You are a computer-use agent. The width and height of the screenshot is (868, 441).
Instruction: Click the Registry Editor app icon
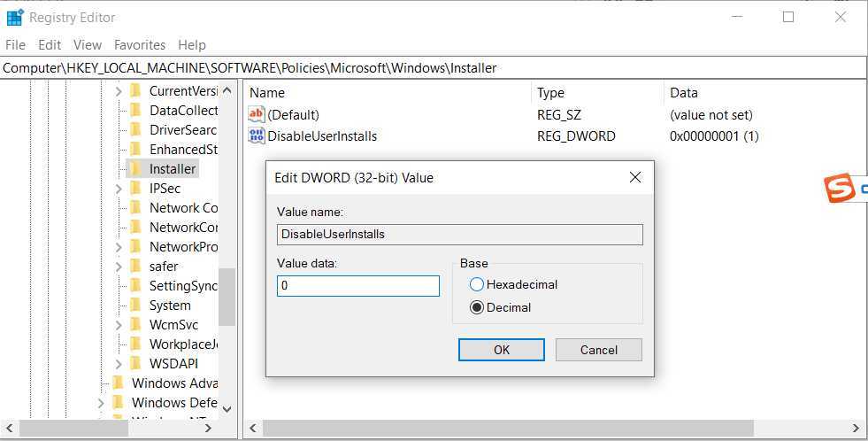[x=14, y=18]
